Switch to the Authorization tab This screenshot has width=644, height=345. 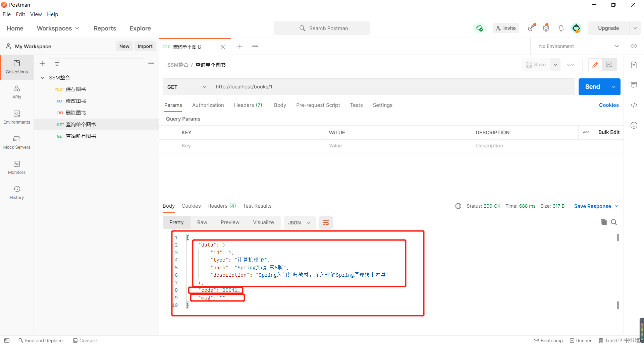coord(208,105)
